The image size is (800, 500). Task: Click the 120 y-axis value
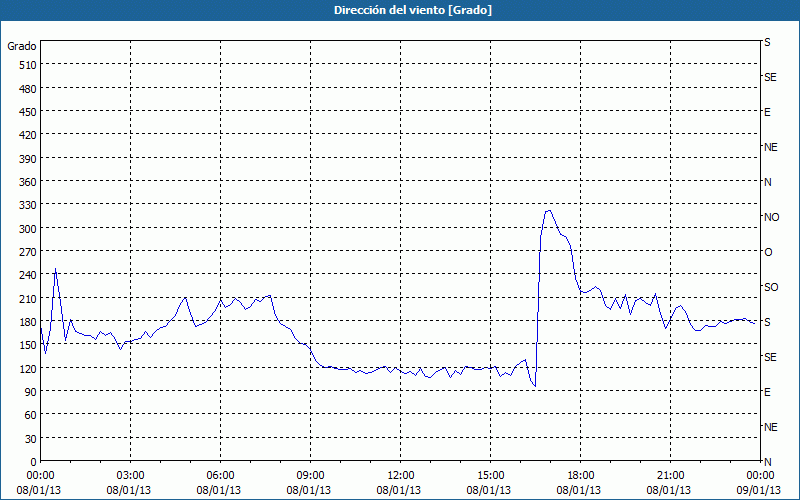click(x=28, y=368)
